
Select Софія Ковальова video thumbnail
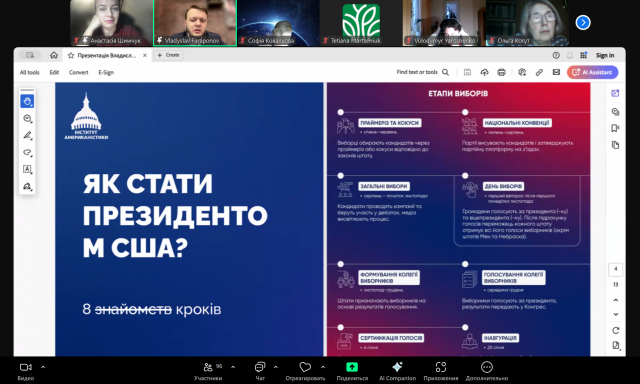pos(278,22)
